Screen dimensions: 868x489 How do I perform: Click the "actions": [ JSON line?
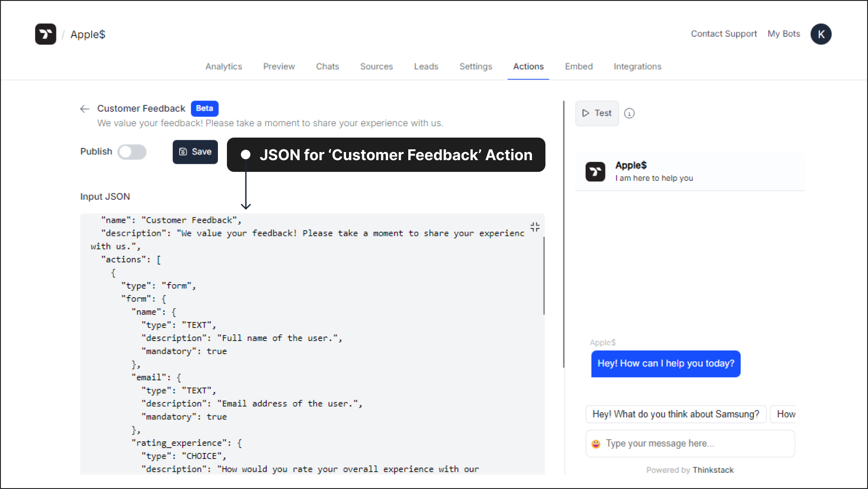point(131,259)
